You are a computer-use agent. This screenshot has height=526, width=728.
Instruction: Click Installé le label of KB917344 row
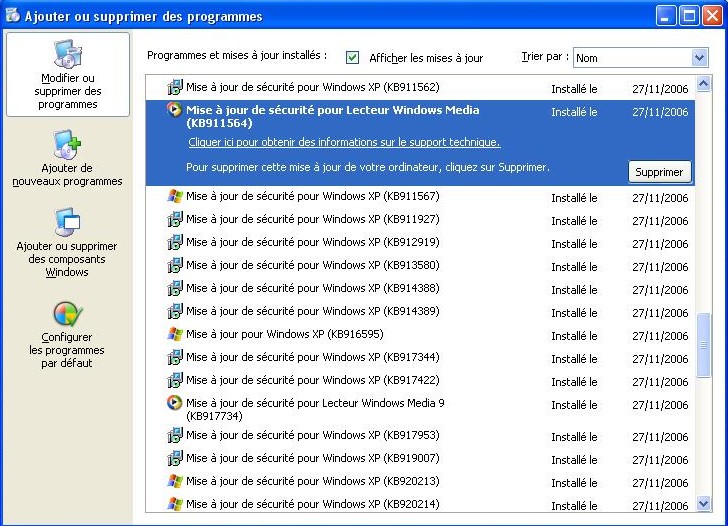tap(574, 359)
